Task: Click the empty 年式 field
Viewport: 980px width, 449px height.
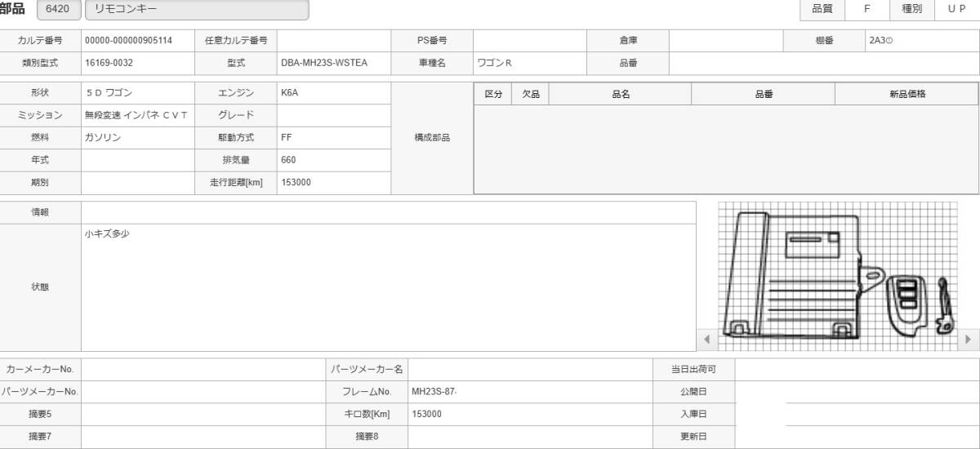Action: click(x=138, y=160)
